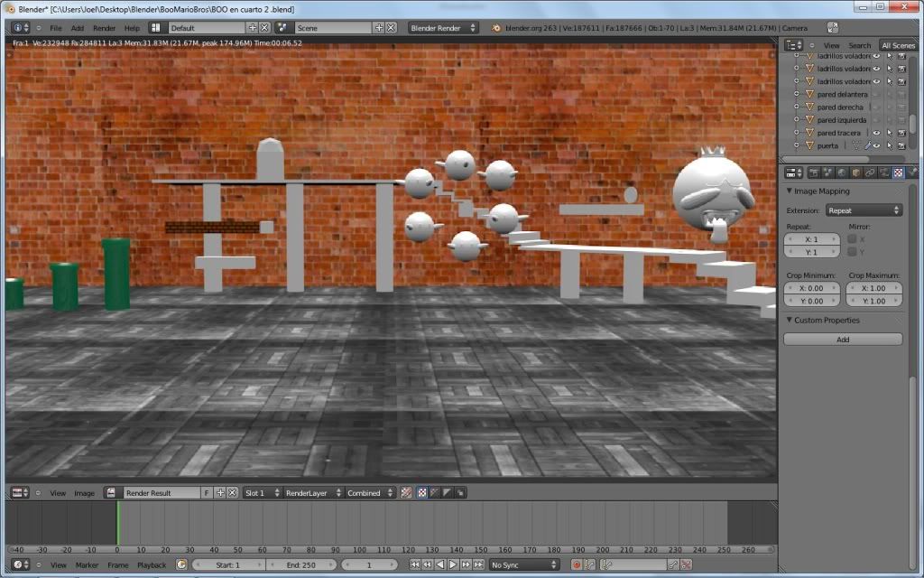Open the properties editor type selector
The height and width of the screenshot is (578, 924).
[794, 172]
